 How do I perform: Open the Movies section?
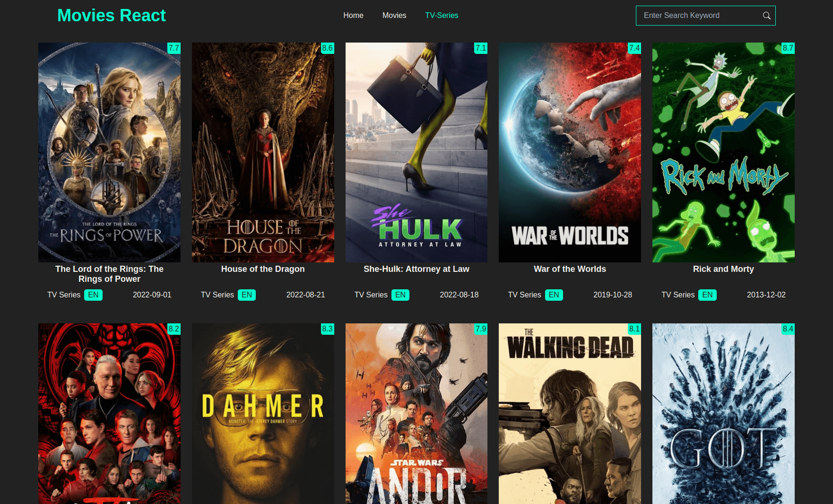pos(394,16)
